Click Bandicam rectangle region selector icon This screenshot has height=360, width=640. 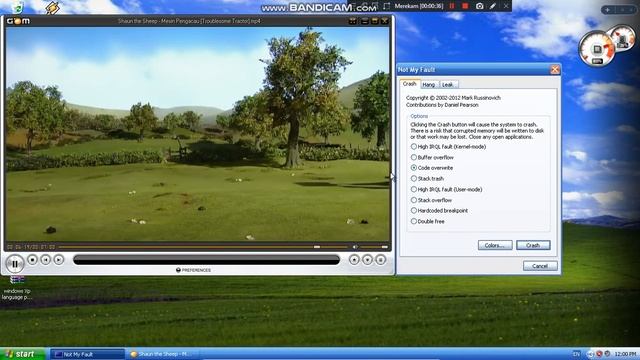pos(386,6)
